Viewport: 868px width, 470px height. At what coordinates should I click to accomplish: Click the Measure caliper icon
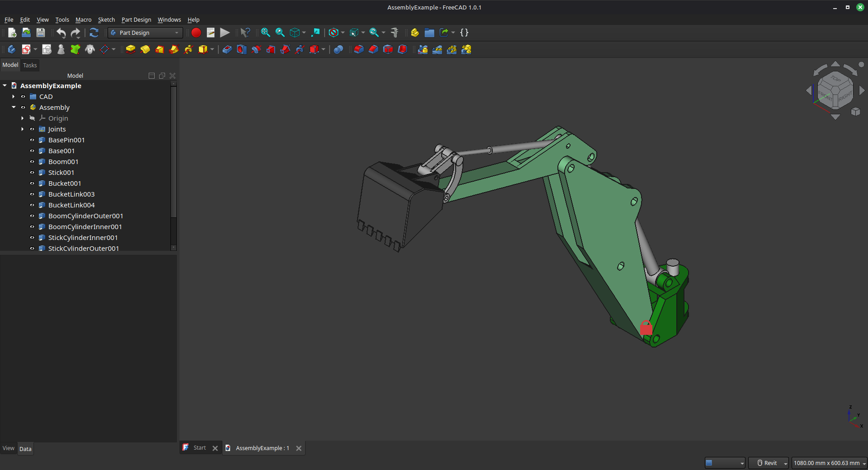395,33
